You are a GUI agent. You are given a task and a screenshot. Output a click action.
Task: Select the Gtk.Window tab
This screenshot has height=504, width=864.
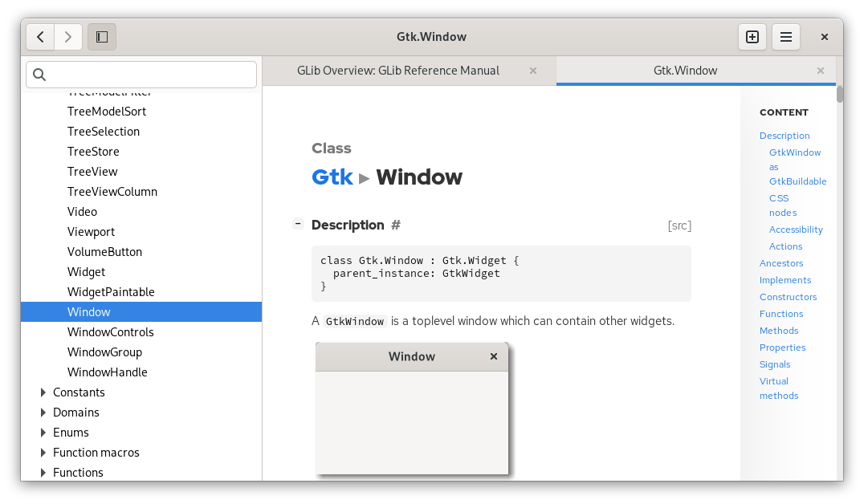(x=685, y=71)
